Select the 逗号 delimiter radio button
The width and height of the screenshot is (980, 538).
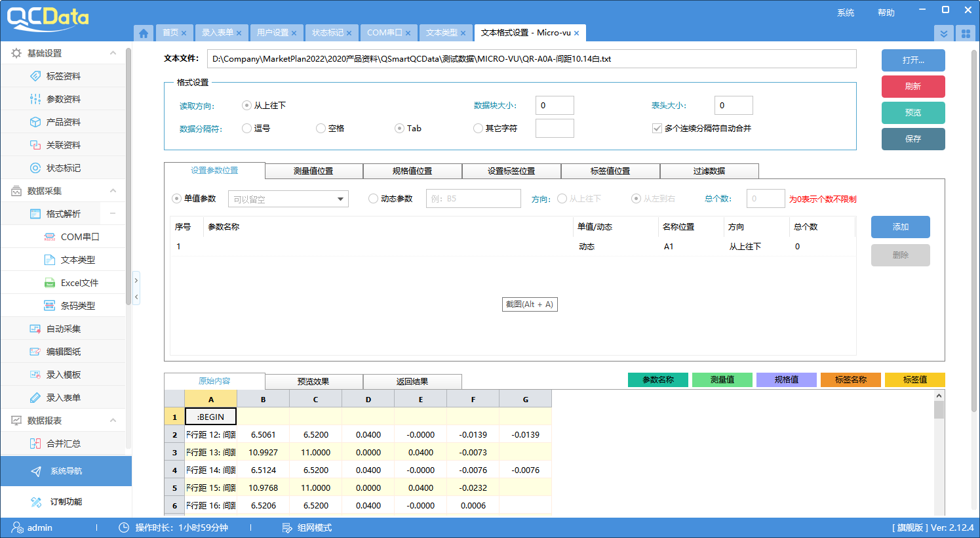(247, 129)
